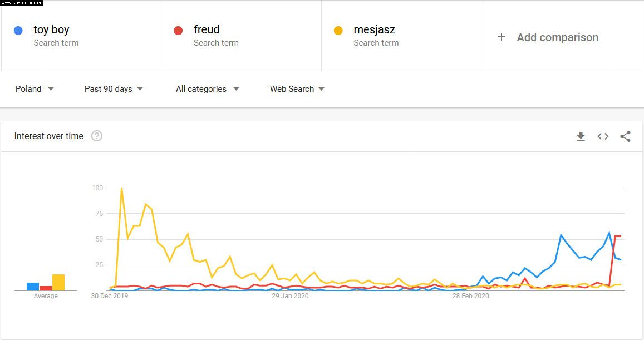Download the interest over time CSV
644x340 pixels.
(x=581, y=136)
